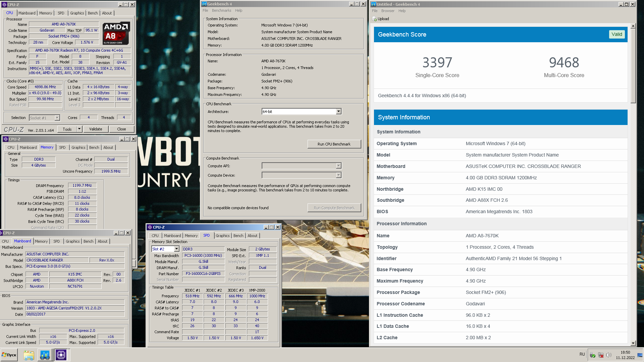Click the Mainboard Model field CROSSBLADE RANGER
This screenshot has width=644, height=362.
(57, 260)
